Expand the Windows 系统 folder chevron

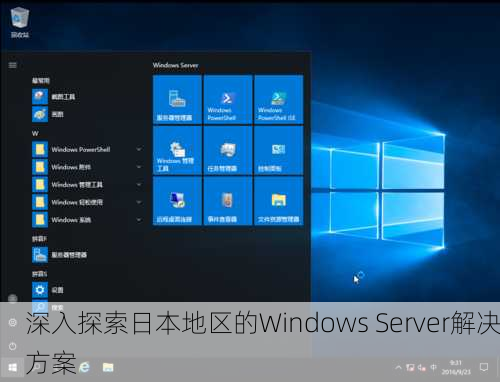[139, 220]
